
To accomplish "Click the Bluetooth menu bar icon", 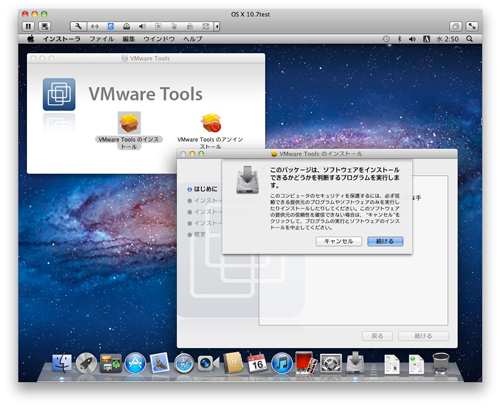I will 399,39.
